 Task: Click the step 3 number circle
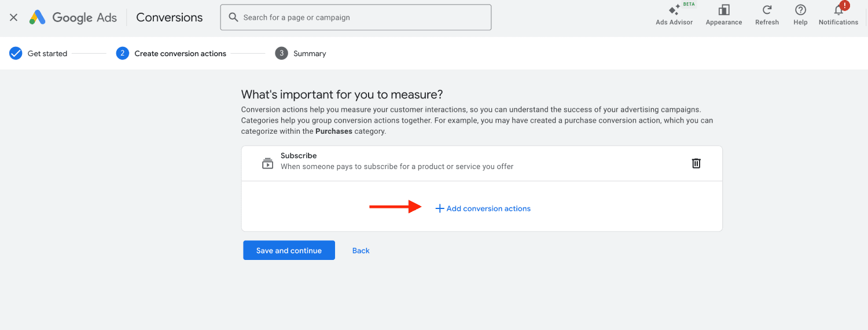281,53
